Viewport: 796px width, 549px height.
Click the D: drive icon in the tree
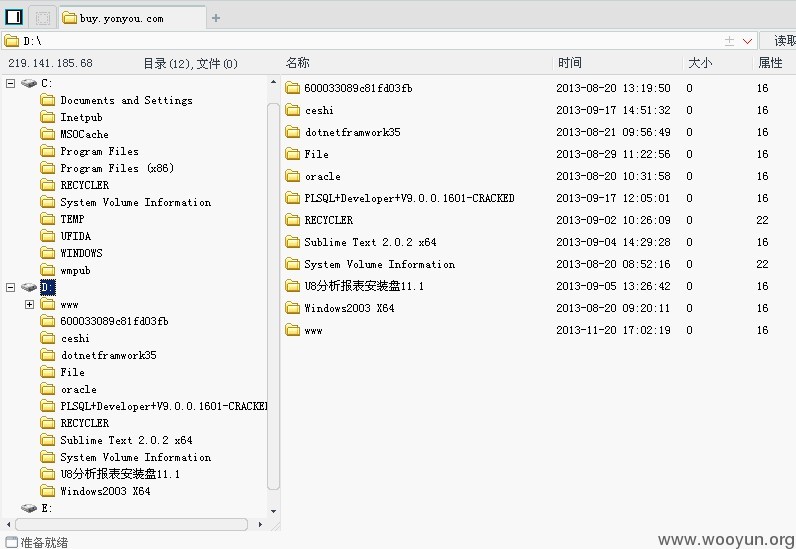click(x=29, y=287)
